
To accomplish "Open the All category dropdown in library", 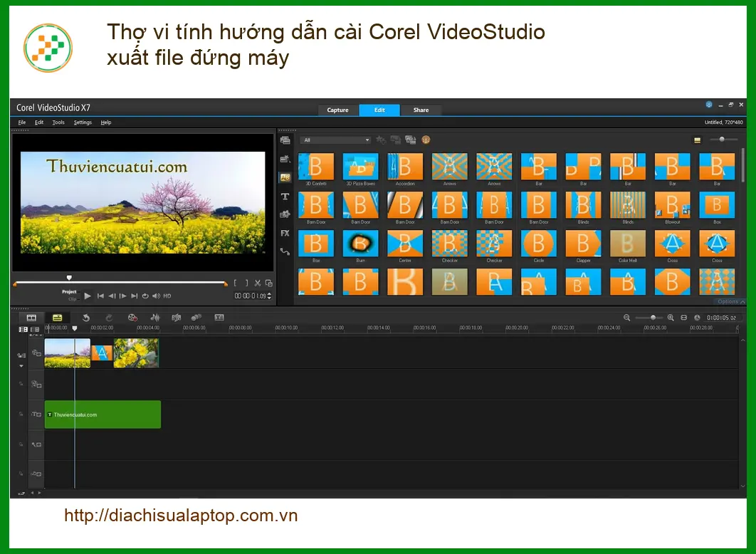I will tap(335, 140).
